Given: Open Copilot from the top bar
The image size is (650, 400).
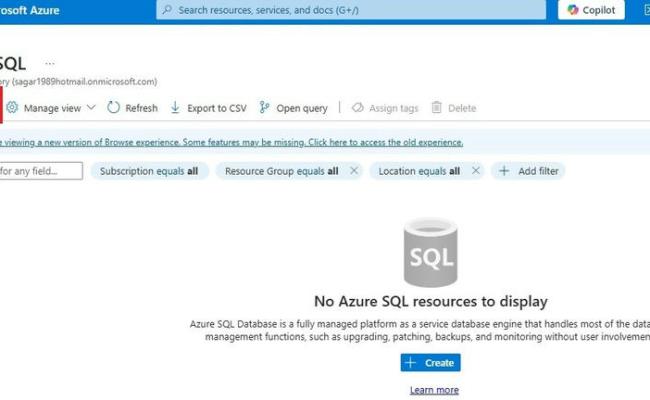Looking at the screenshot, I should pos(591,10).
